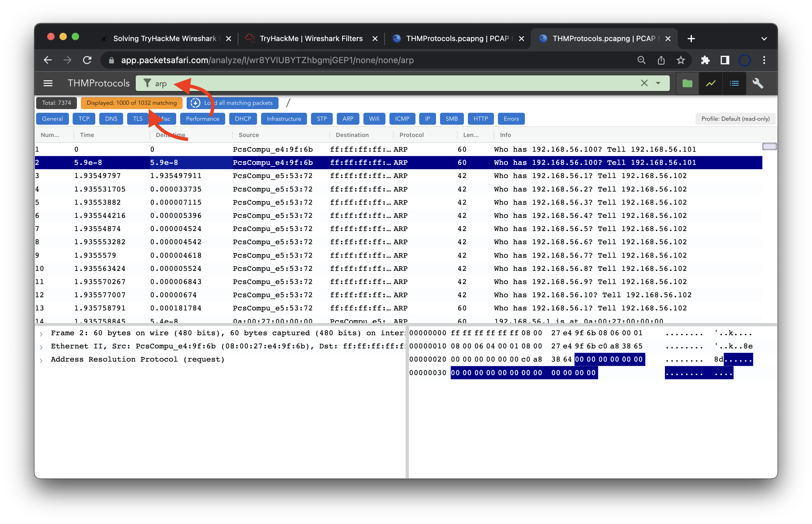
Task: Open the Chrome three-dot menu
Action: click(764, 60)
